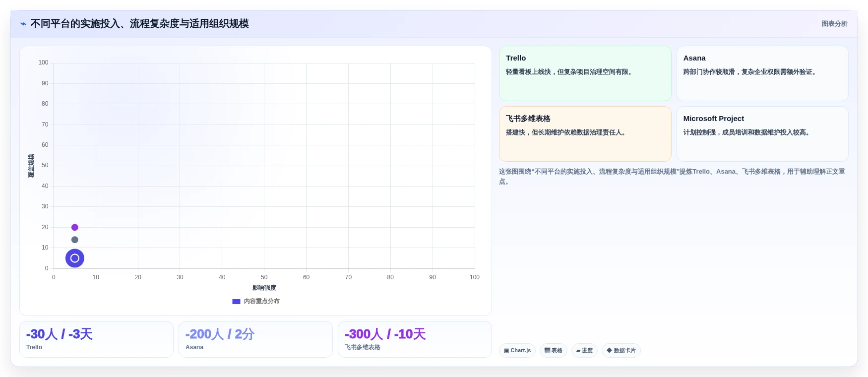This screenshot has height=377, width=868.
Task: Click the blue lightning icon beside the title
Action: 23,24
